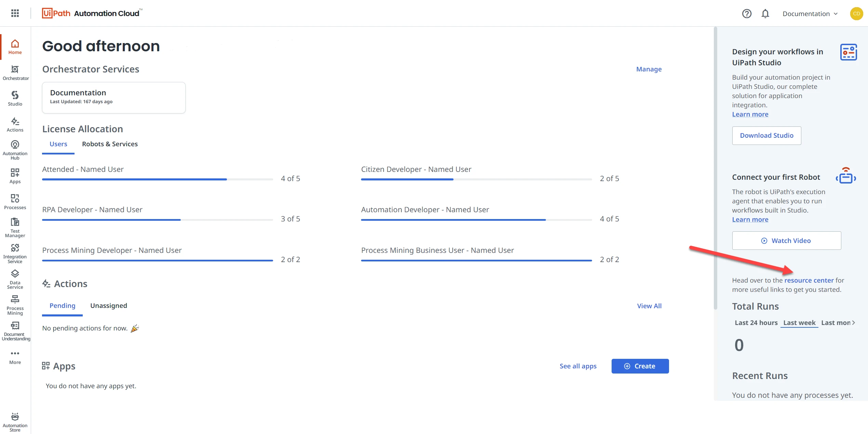The height and width of the screenshot is (434, 868).
Task: Open Automation Store from the sidebar
Action: click(x=15, y=422)
